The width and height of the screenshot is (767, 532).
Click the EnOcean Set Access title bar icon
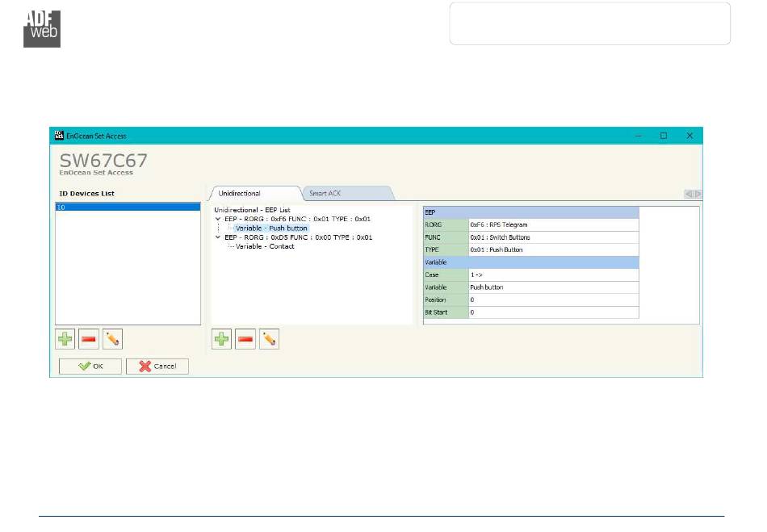point(59,136)
